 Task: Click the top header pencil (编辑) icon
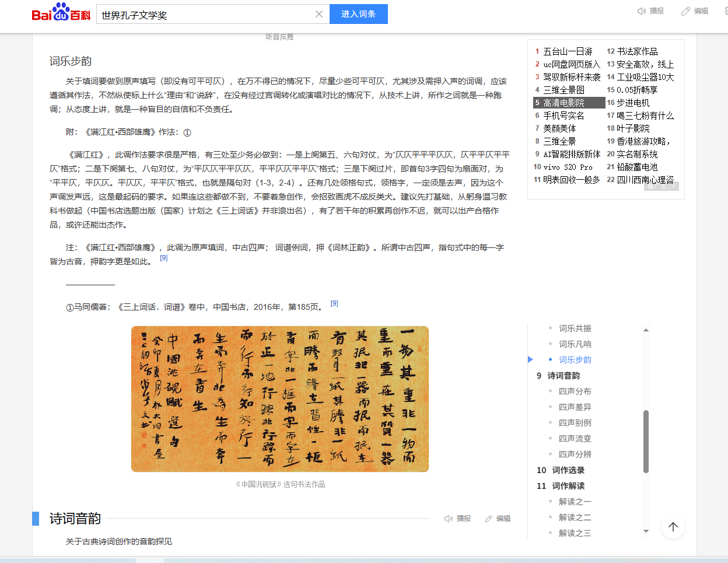tap(686, 11)
